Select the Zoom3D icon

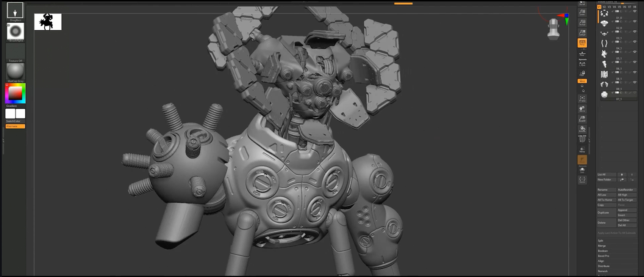(582, 119)
